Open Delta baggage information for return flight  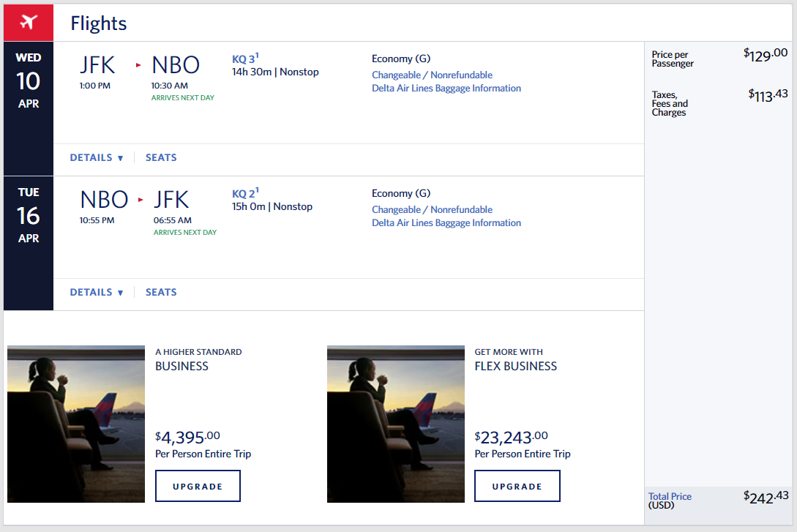tap(446, 222)
